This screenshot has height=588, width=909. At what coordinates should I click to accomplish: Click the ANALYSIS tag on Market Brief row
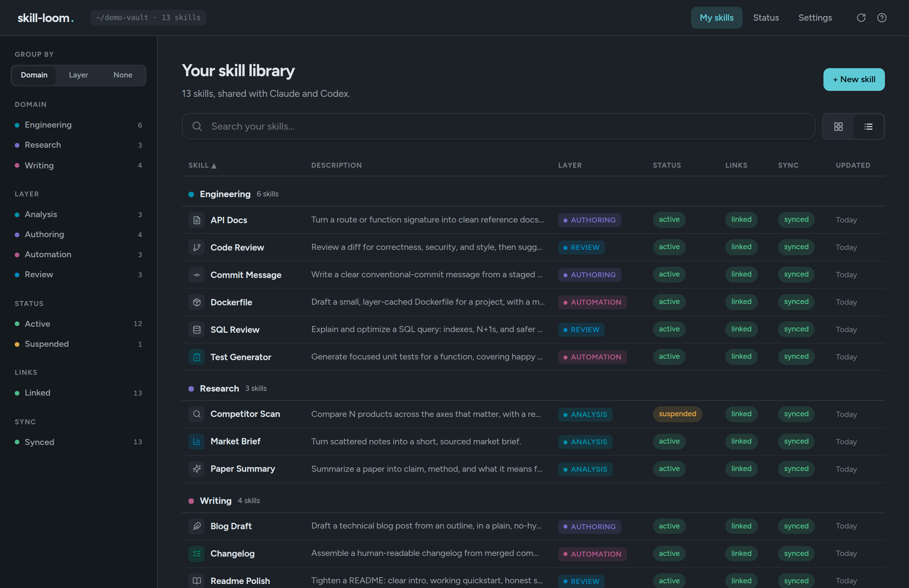pos(585,442)
